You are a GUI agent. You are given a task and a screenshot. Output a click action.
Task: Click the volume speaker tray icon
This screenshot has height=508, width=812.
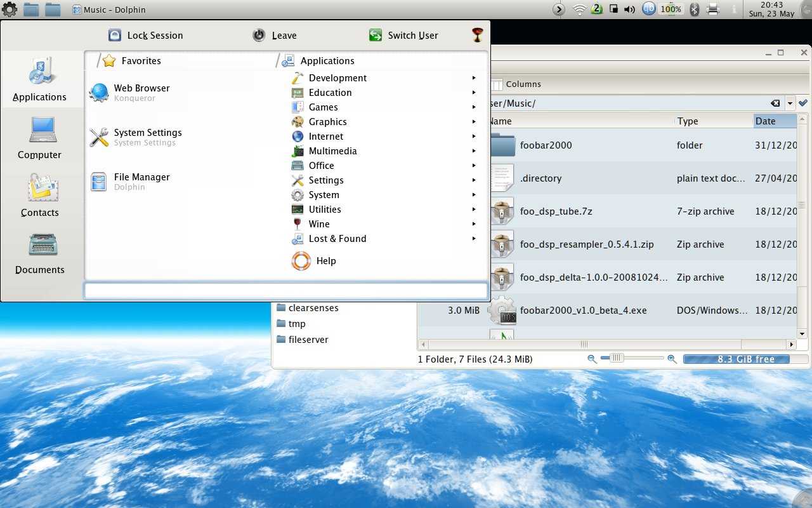point(629,10)
